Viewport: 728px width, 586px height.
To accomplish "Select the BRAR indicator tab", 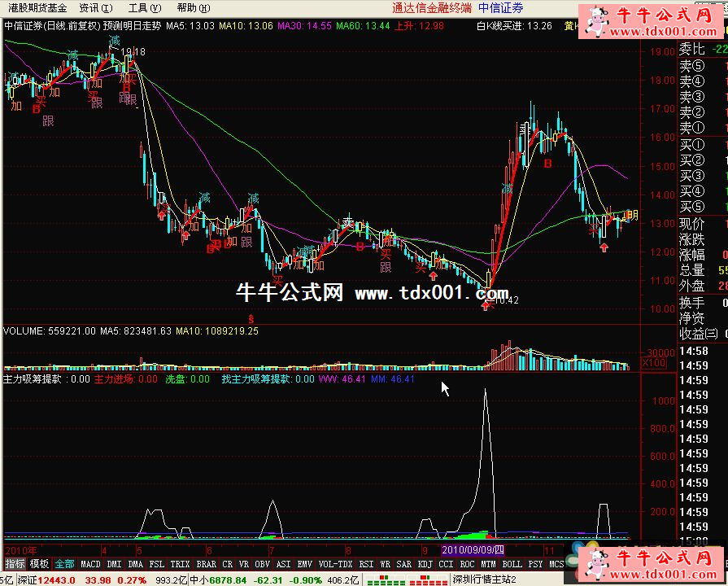I will [206, 564].
